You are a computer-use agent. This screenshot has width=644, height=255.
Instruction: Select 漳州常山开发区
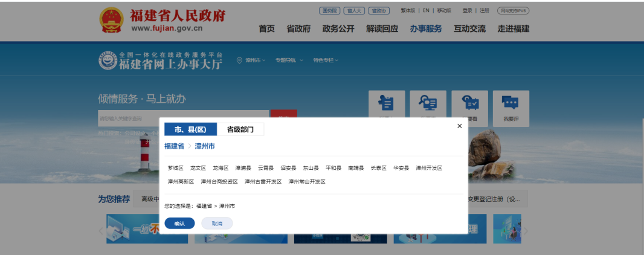307,181
